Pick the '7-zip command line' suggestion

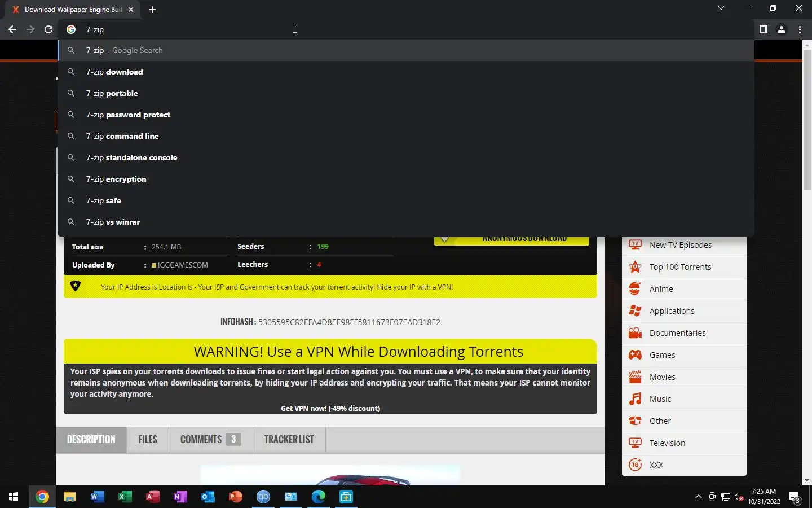point(406,136)
